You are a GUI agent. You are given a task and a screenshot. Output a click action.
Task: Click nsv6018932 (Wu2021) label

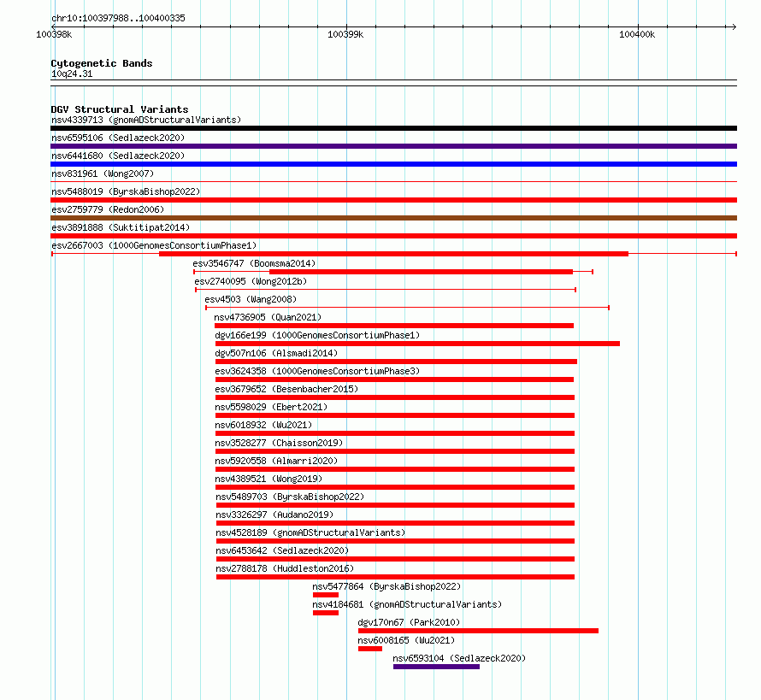click(263, 425)
